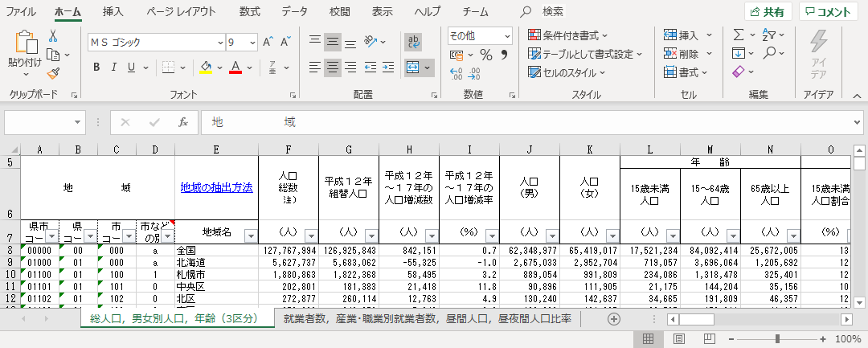Follow the 地域の抽出方法 hyperlink
Viewport: 868px width, 348px height.
[x=216, y=187]
